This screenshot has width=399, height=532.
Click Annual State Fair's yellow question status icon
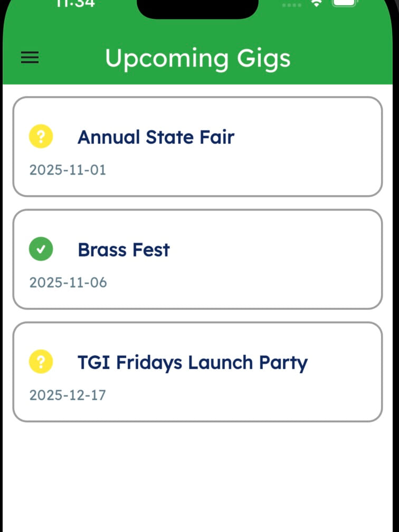click(x=41, y=137)
